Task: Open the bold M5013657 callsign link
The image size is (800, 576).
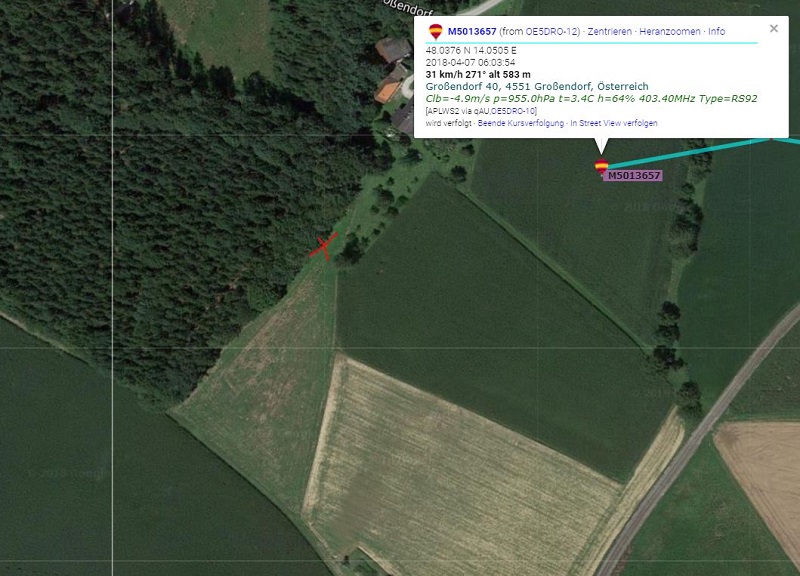Action: click(x=472, y=32)
